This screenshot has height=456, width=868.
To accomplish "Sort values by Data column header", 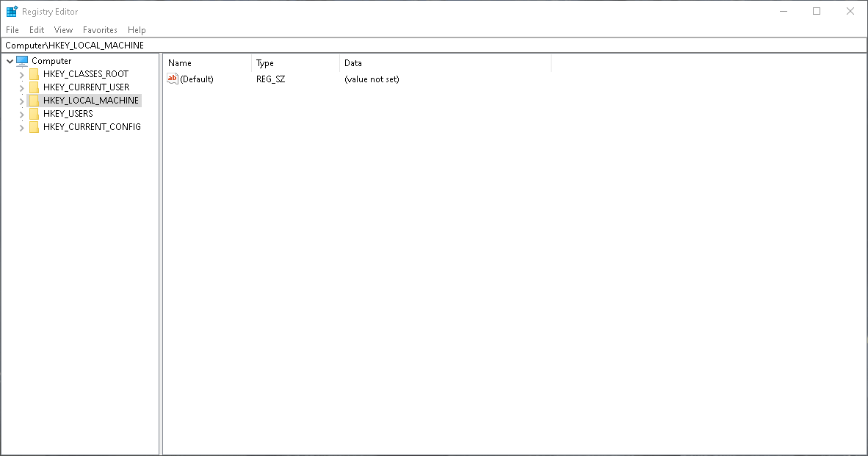I will (x=446, y=63).
